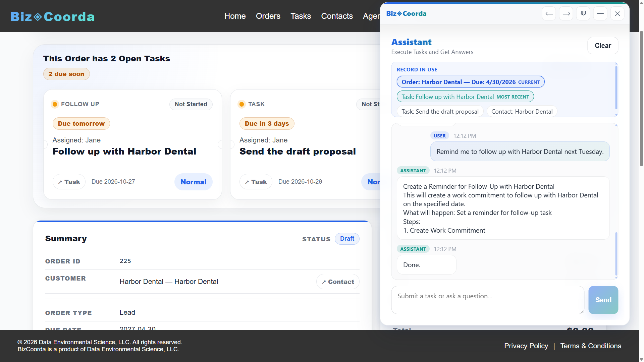Close the Assistant panel
The image size is (644, 362).
[x=618, y=13]
